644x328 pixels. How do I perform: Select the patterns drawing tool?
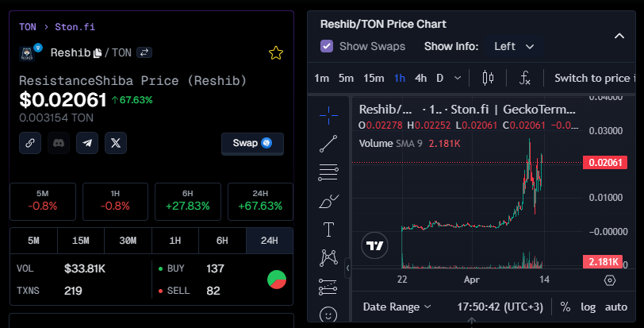click(328, 257)
